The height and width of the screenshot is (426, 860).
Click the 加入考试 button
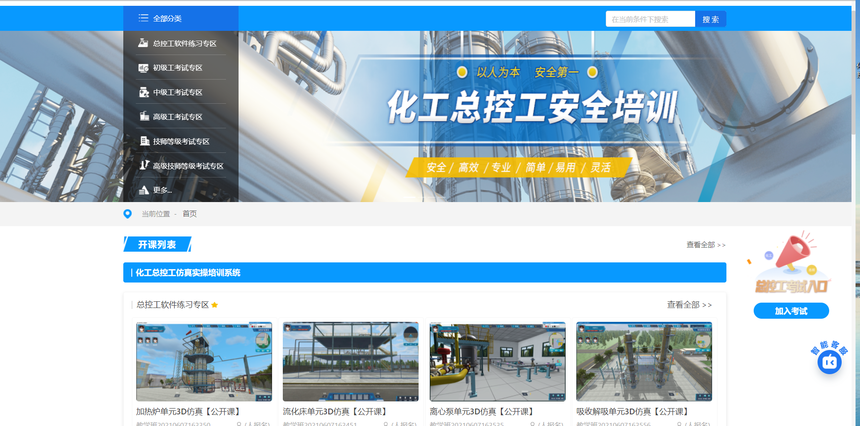coord(791,311)
